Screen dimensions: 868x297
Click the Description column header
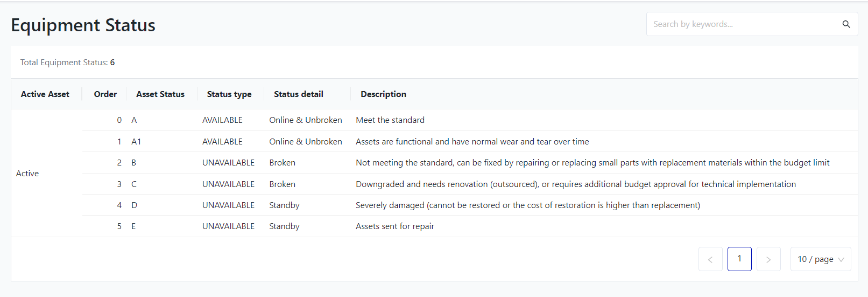383,94
